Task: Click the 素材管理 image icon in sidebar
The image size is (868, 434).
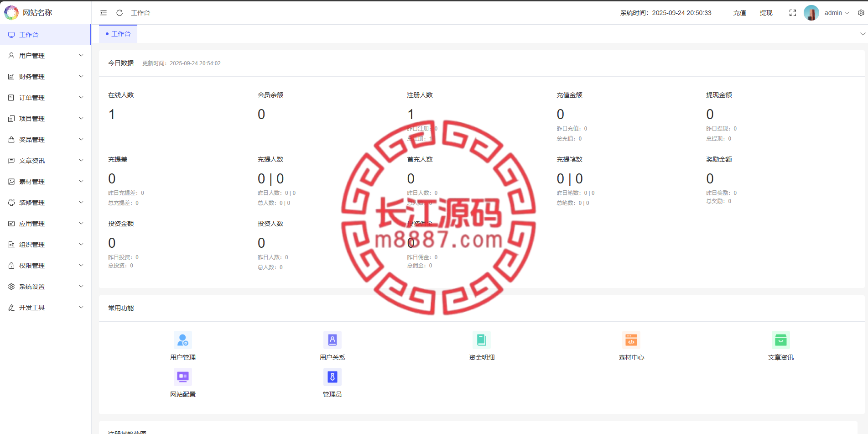Action: [11, 182]
